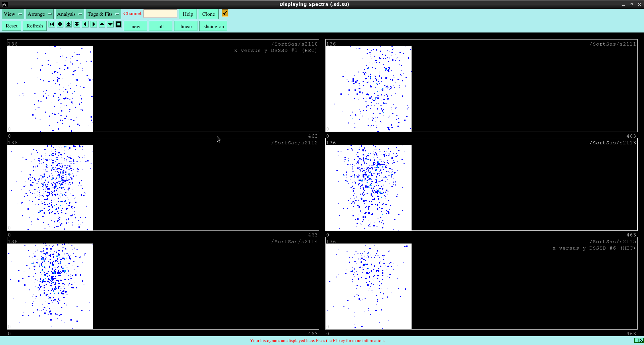644x345 pixels.
Task: Click the status bar minimize icon
Action: (636, 340)
